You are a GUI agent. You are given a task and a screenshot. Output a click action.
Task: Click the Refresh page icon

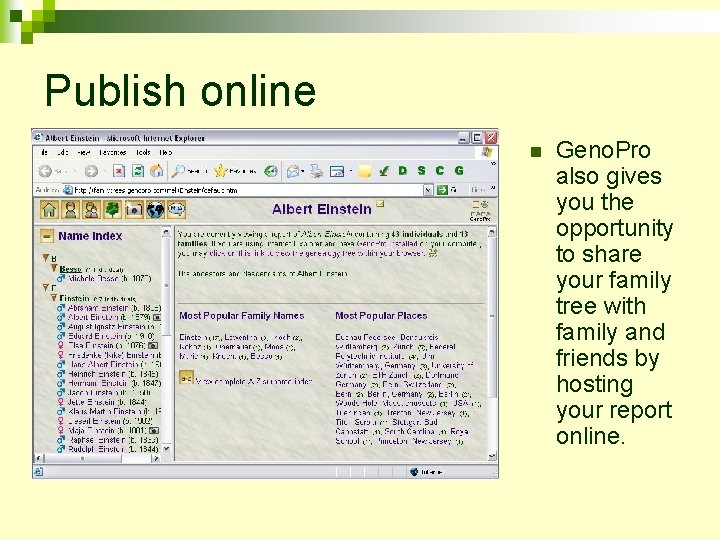pyautogui.click(x=138, y=171)
